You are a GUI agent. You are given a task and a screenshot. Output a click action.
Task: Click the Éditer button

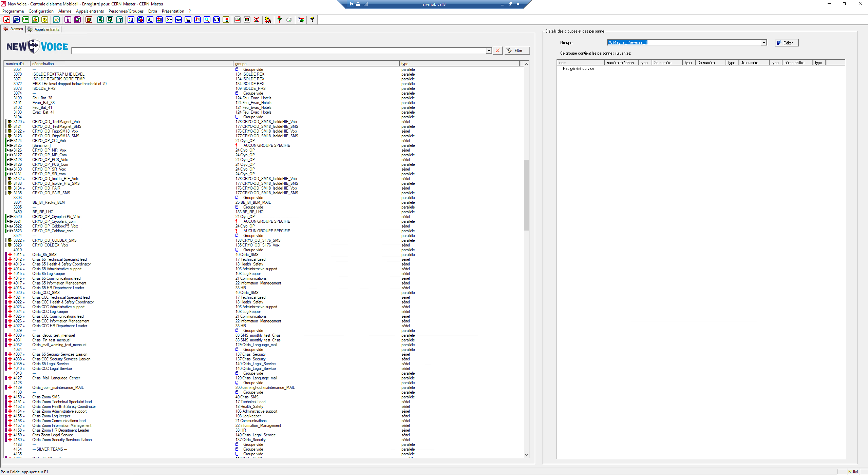[x=787, y=43]
